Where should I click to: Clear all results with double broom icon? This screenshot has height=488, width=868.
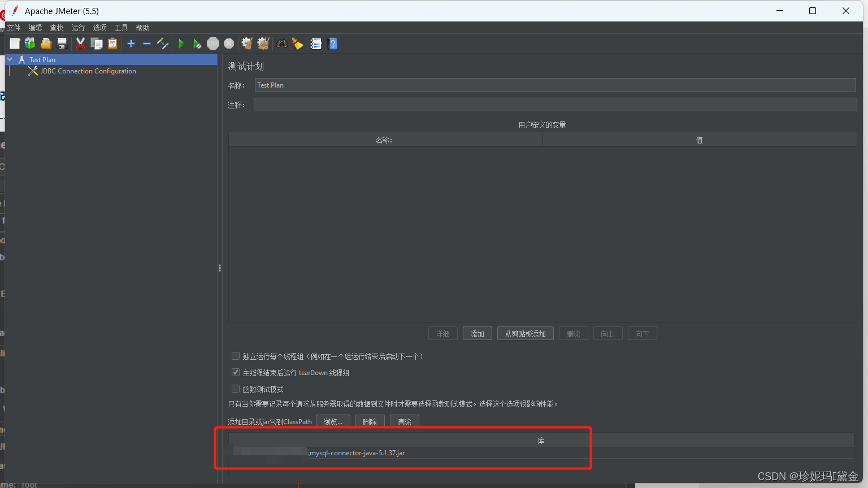[x=263, y=43]
